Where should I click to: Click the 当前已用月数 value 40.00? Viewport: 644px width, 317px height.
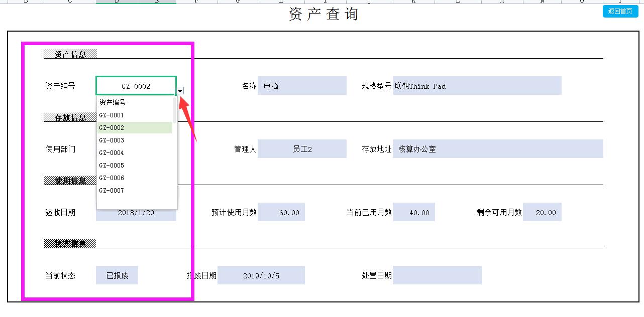(415, 212)
